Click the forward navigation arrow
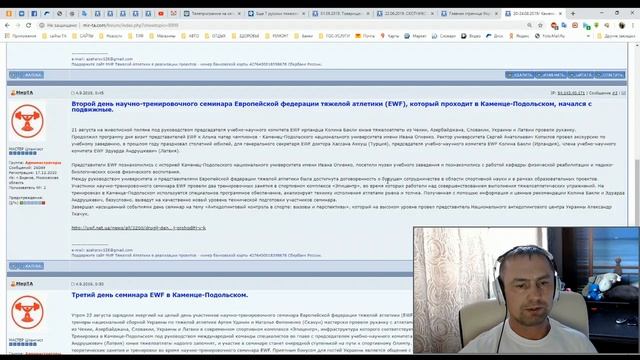The image size is (640, 360). click(x=18, y=25)
